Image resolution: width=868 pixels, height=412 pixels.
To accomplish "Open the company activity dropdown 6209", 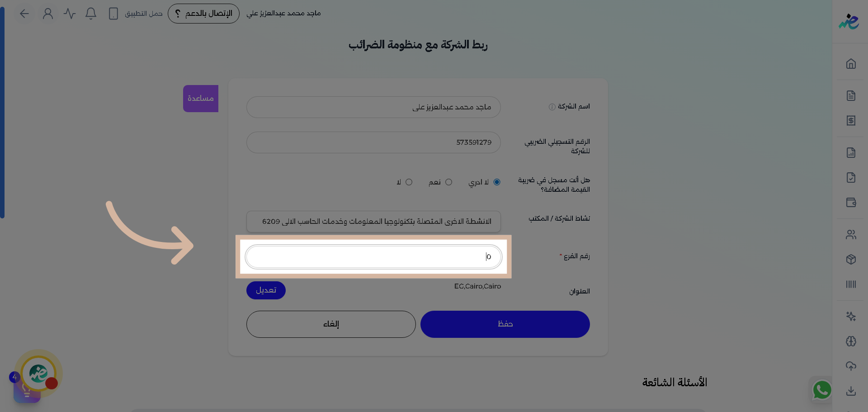I will tap(373, 222).
